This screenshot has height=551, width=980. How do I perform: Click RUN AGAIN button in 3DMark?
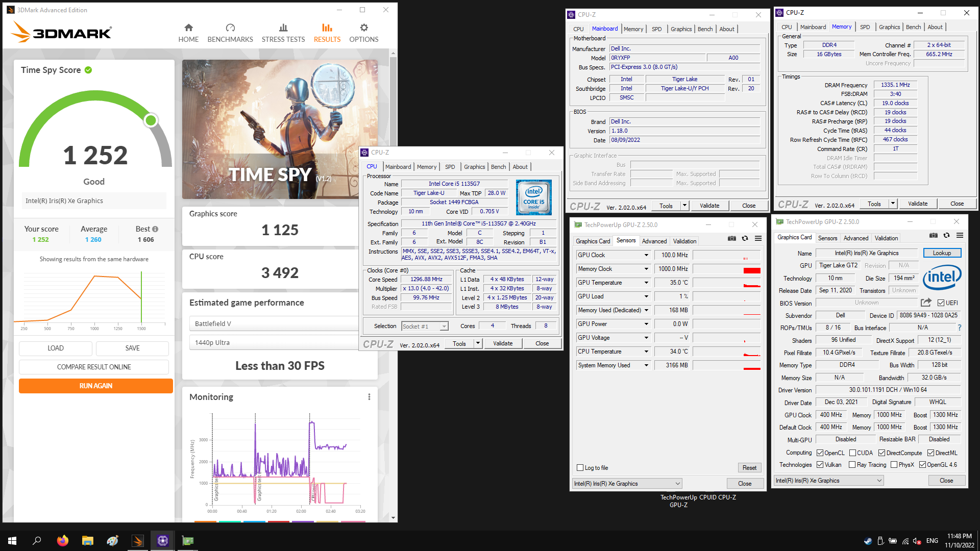pos(96,386)
